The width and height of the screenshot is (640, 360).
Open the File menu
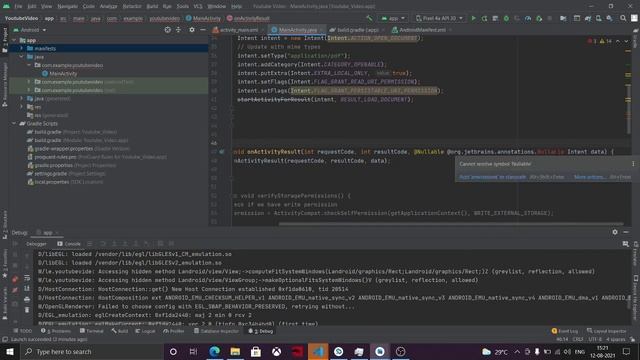click(x=18, y=6)
